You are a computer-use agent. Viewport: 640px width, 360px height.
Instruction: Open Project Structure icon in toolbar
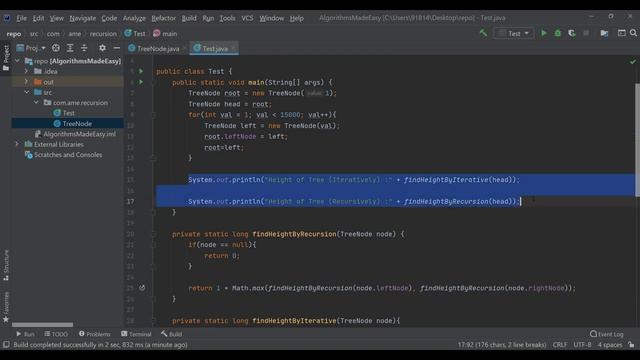(604, 33)
